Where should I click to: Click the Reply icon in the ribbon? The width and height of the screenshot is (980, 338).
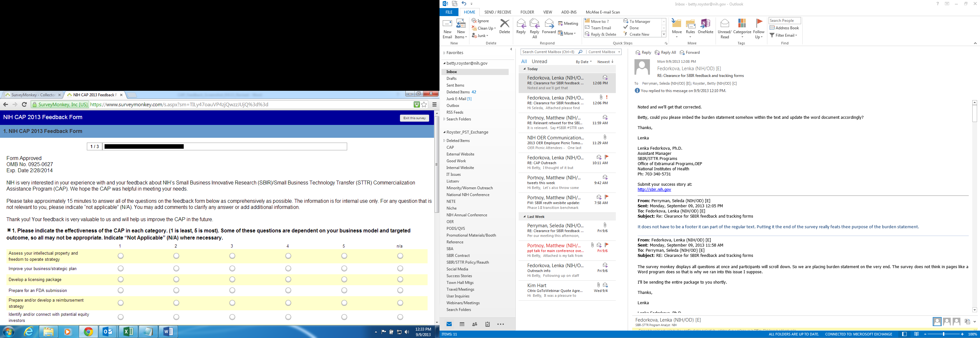(521, 27)
